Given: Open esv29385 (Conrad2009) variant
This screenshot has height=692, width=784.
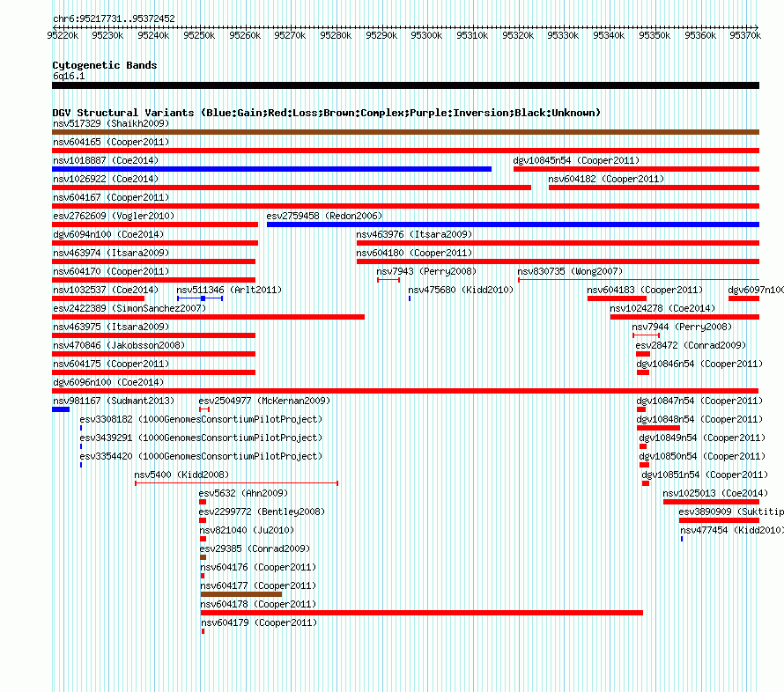Looking at the screenshot, I should tap(254, 548).
